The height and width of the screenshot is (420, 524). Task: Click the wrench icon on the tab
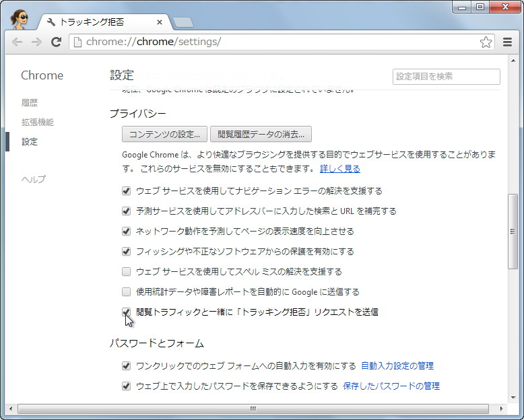(51, 22)
